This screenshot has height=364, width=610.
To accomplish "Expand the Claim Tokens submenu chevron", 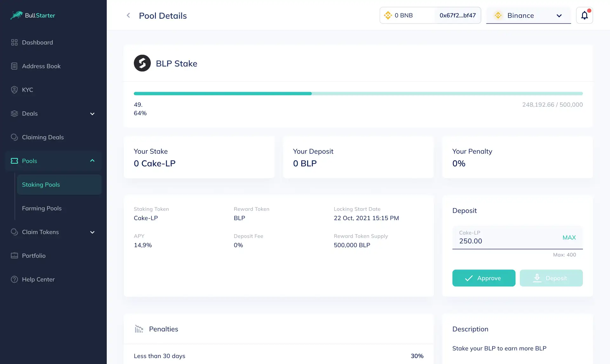I will point(92,232).
